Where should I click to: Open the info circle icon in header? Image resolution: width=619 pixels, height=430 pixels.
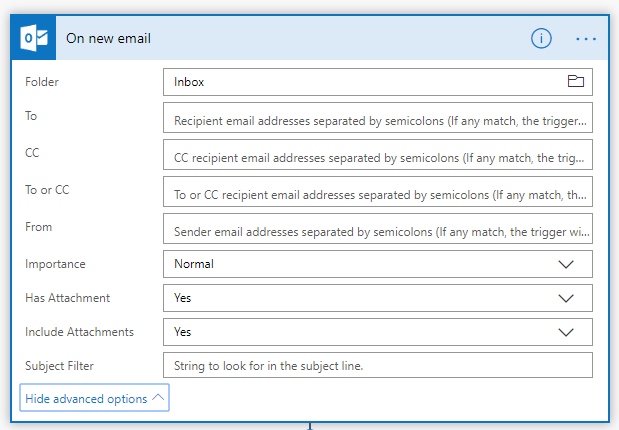541,39
